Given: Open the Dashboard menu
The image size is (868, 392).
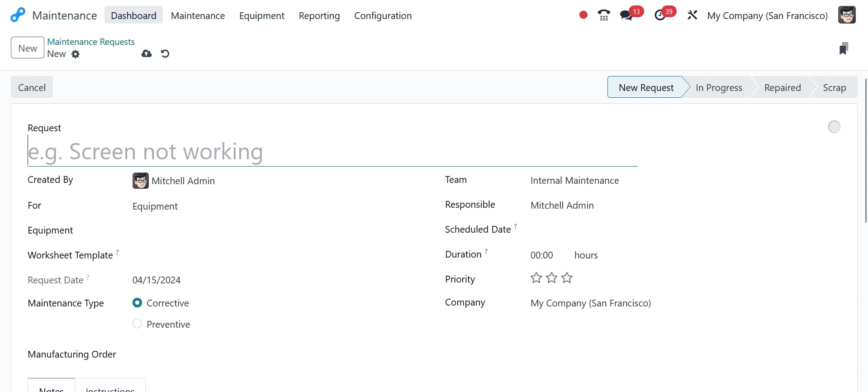Looking at the screenshot, I should tap(133, 15).
